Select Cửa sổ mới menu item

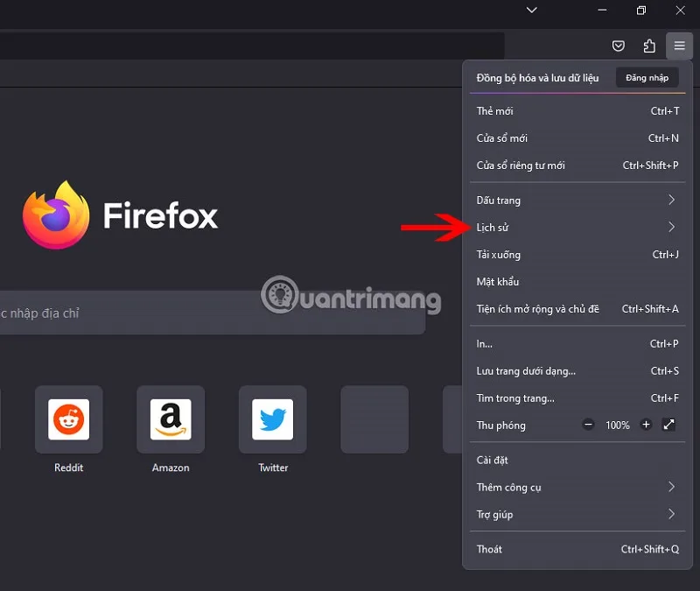coord(577,138)
